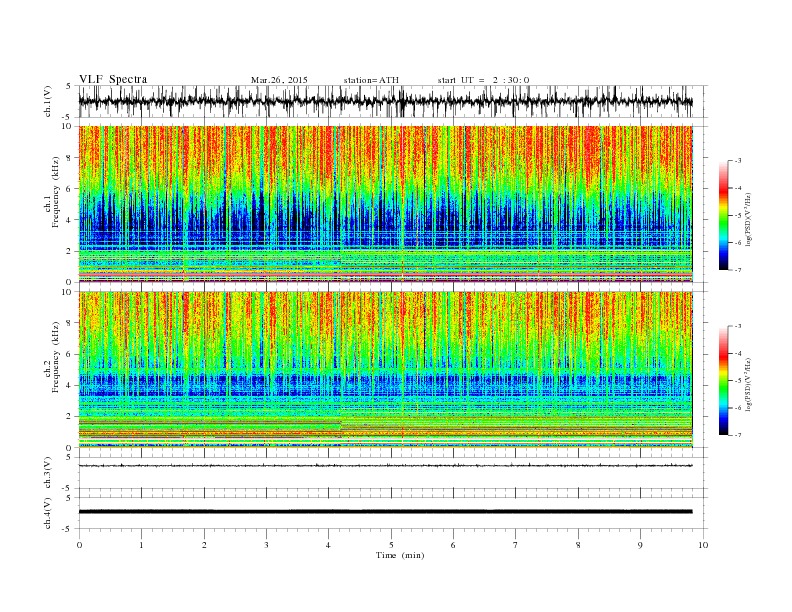The height and width of the screenshot is (612, 792).
Task: Click the thick ch.4 voltage waveform trace
Action: click(385, 512)
